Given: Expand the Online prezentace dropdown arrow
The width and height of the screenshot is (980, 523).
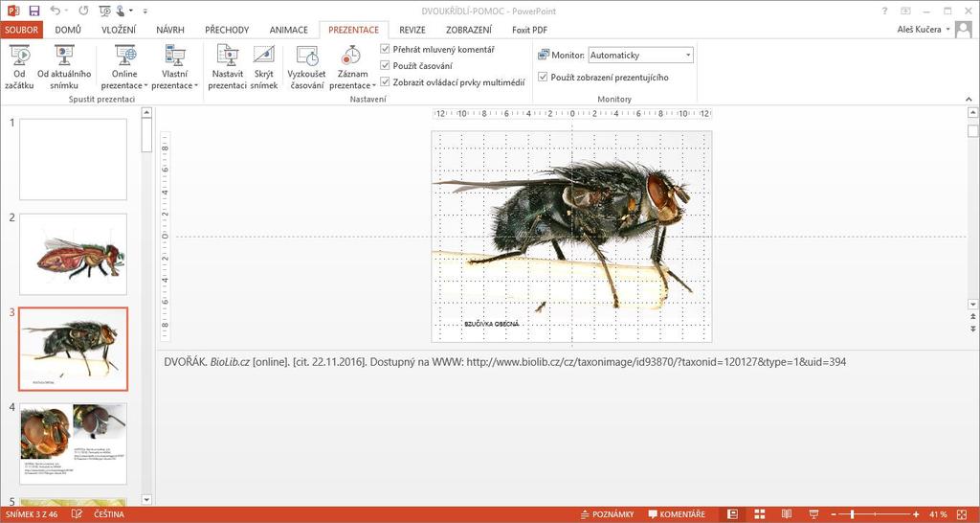Looking at the screenshot, I should [x=145, y=86].
